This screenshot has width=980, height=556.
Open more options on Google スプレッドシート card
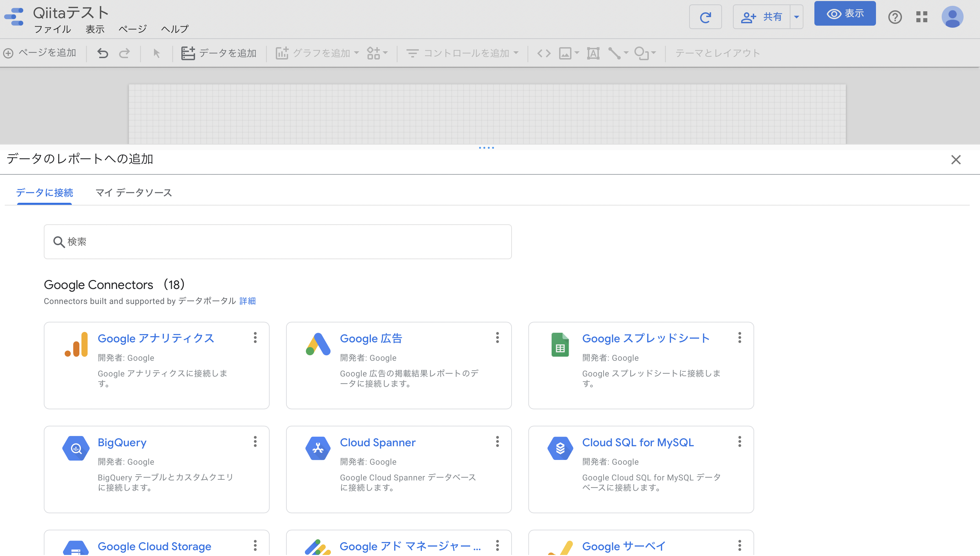[740, 337]
